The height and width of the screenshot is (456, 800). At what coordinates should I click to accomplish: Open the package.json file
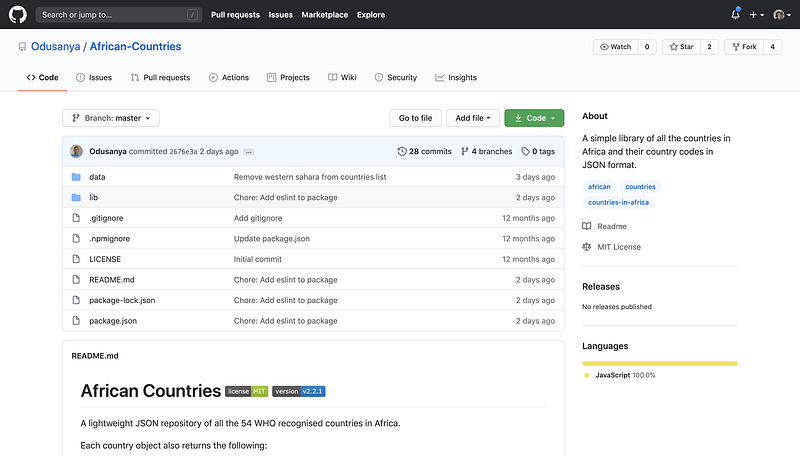(113, 321)
